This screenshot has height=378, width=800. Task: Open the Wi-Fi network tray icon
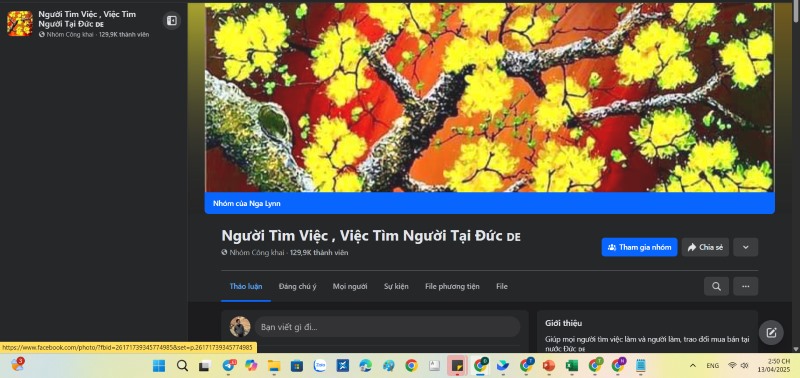click(733, 365)
